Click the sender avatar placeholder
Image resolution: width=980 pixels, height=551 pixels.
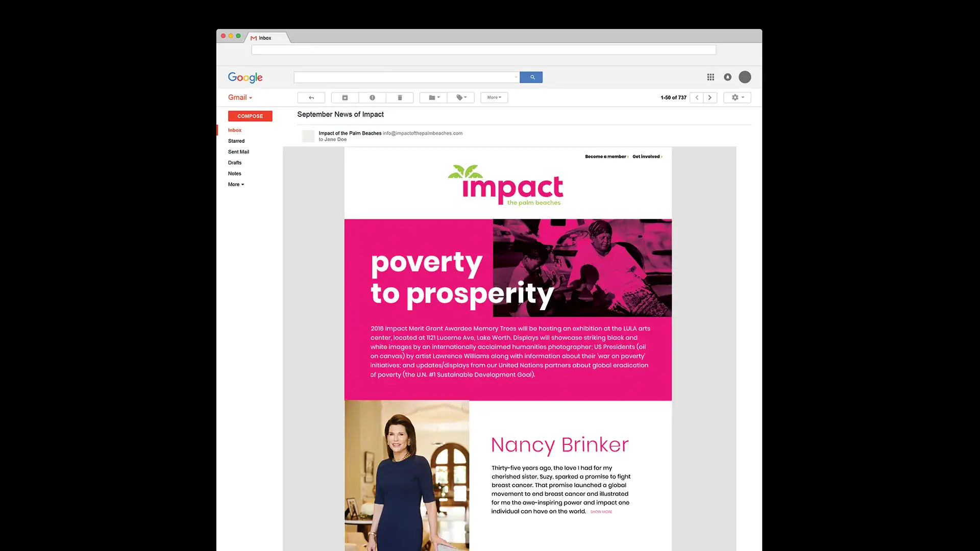pyautogui.click(x=308, y=136)
